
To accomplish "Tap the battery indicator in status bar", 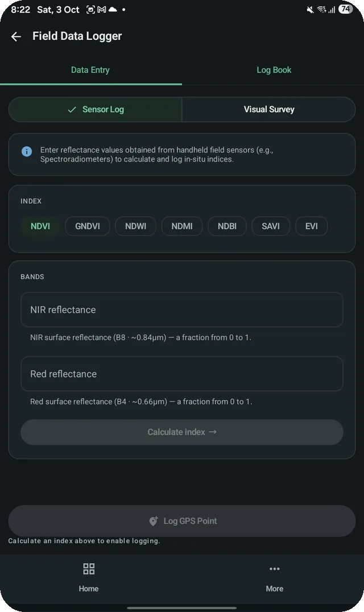I will (345, 9).
